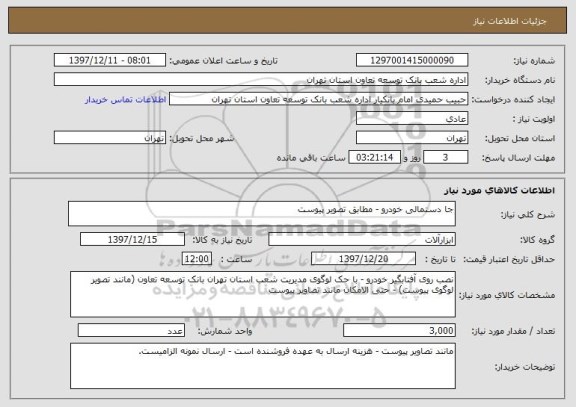Click the ساعت field showing 12:00
The height and width of the screenshot is (407, 576).
(x=197, y=259)
